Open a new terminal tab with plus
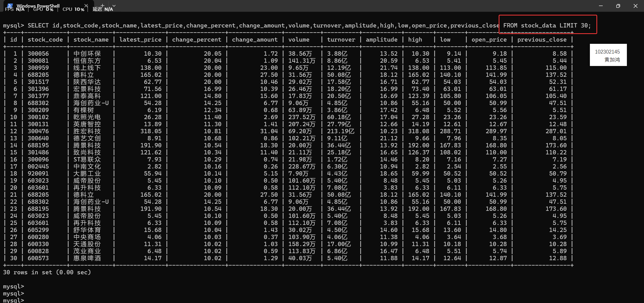 [102, 6]
